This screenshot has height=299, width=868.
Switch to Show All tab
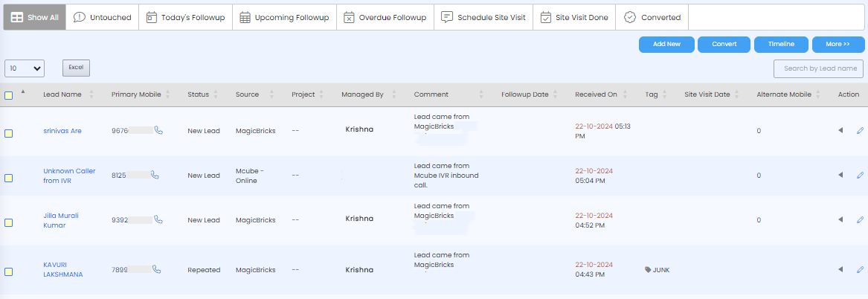(x=35, y=17)
